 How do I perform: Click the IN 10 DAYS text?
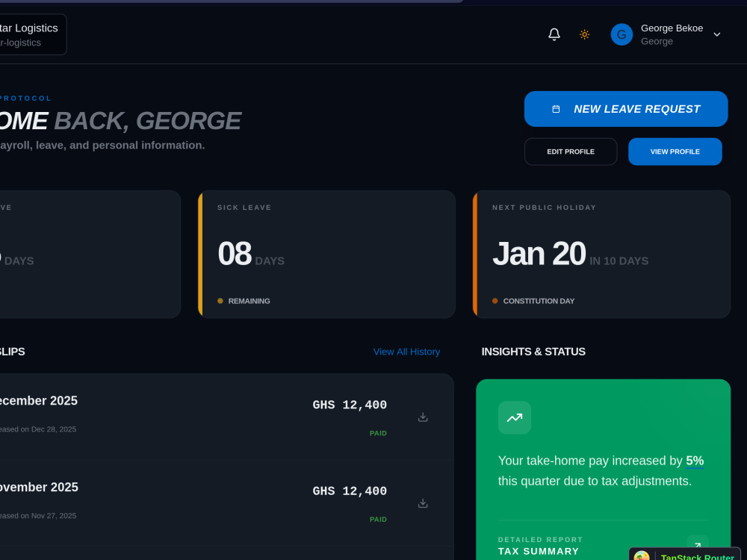[619, 261]
